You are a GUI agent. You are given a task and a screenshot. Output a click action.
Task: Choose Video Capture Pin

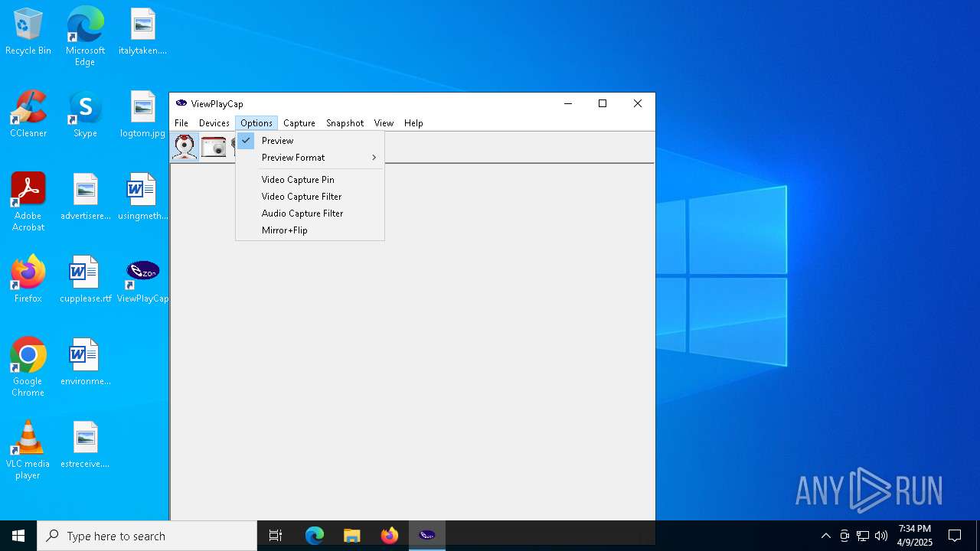309,180
